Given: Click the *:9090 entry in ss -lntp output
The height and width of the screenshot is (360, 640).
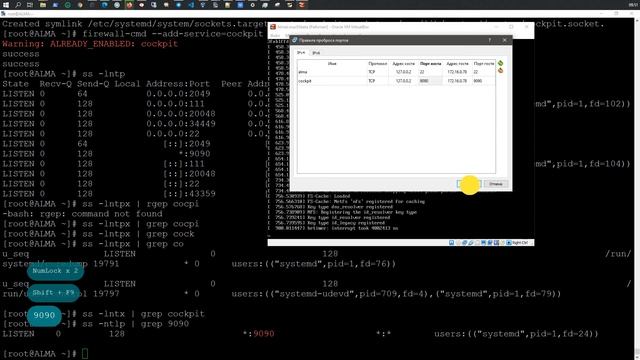Looking at the screenshot, I should point(194,154).
